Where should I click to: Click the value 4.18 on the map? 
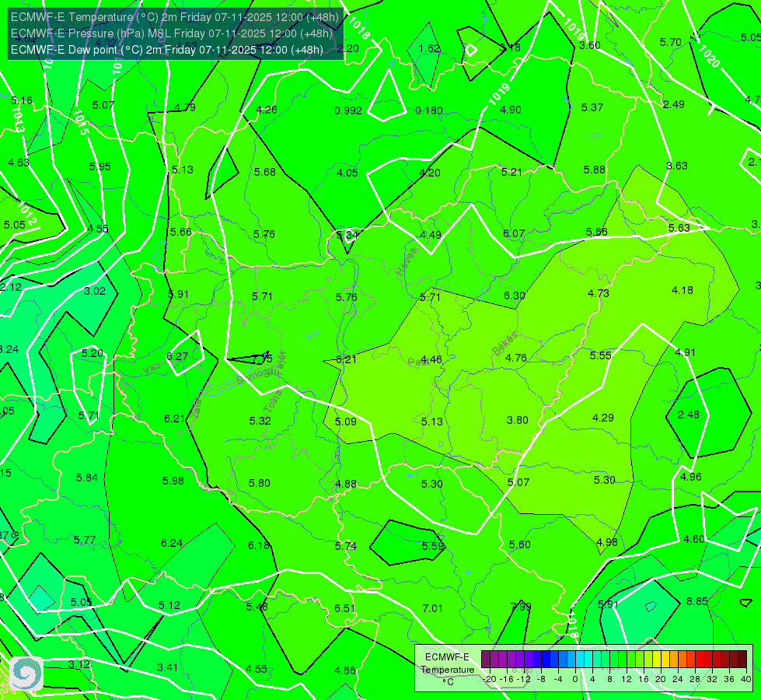click(682, 290)
